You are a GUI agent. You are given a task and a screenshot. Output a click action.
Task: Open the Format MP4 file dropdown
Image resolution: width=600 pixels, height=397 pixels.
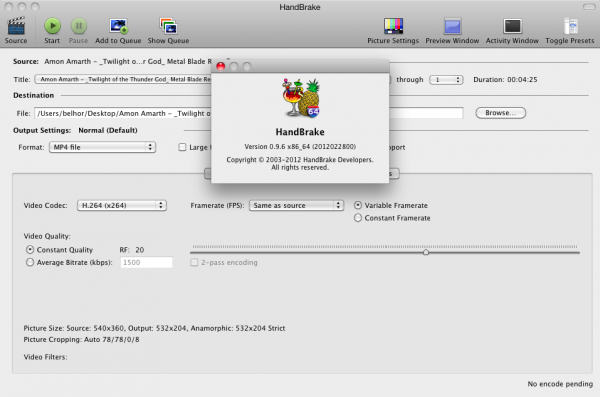click(x=102, y=147)
